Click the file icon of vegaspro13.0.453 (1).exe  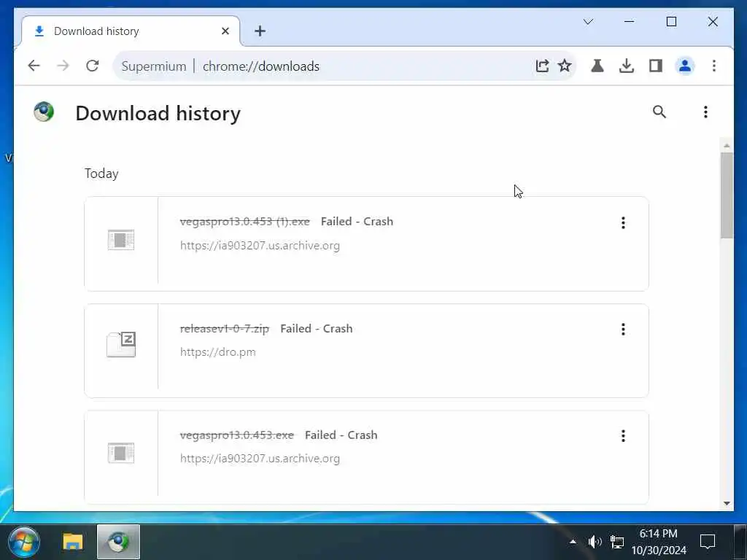pyautogui.click(x=121, y=239)
